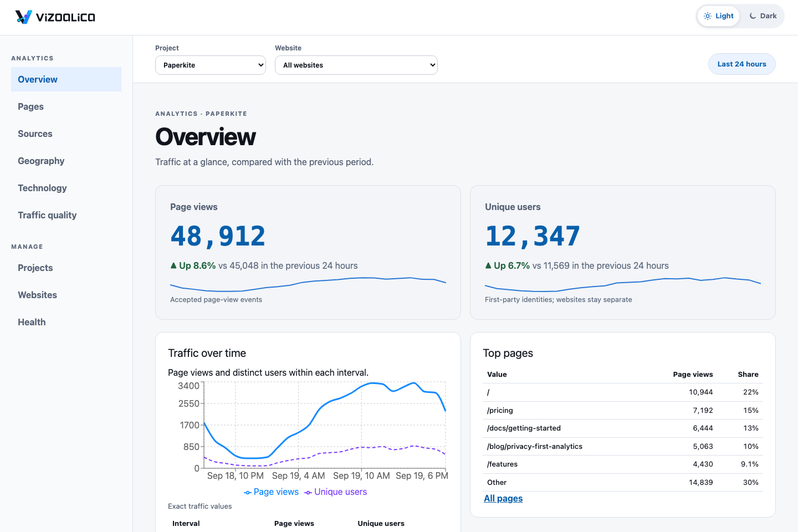This screenshot has width=798, height=532.
Task: Click the /blog/privacy-first-analytics row
Action: (x=623, y=446)
